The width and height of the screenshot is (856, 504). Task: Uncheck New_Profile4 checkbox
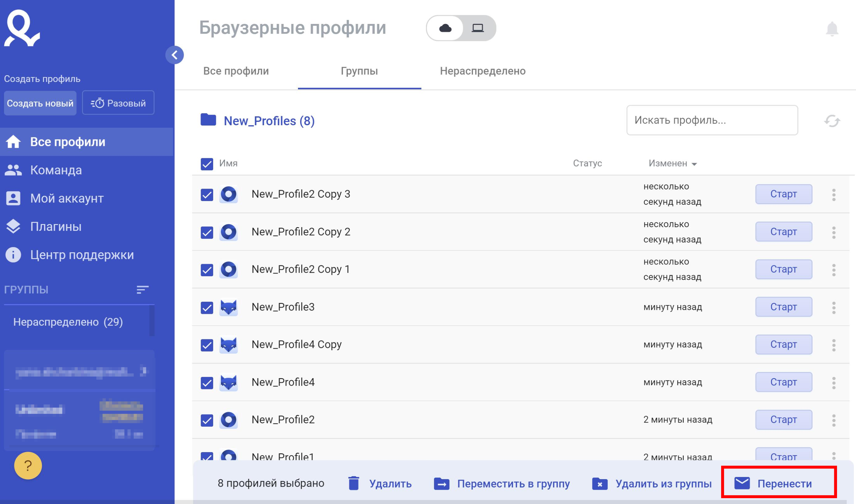pos(207,383)
